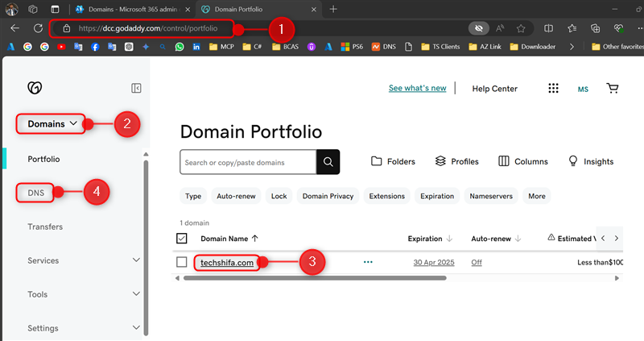Screen dimensions: 644x341
Task: Open the Type filter
Action: click(193, 196)
